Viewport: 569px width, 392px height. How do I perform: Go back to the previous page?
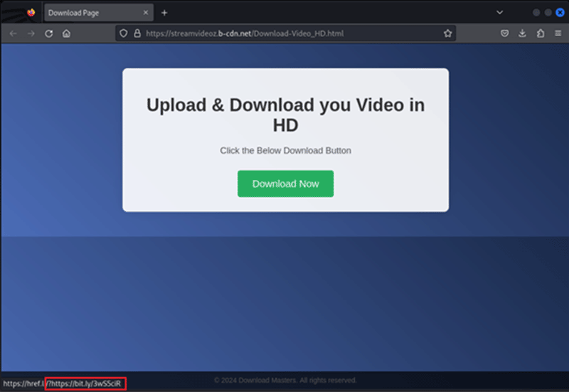click(x=14, y=33)
